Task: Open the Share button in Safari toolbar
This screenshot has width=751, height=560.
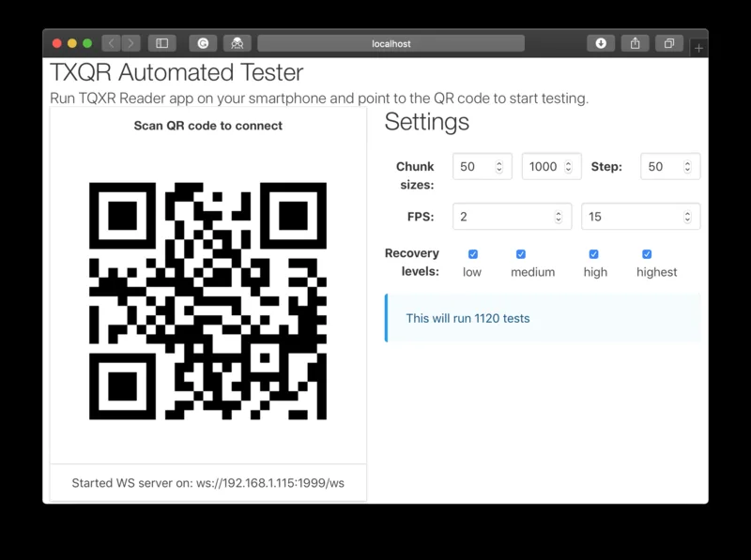Action: point(636,43)
